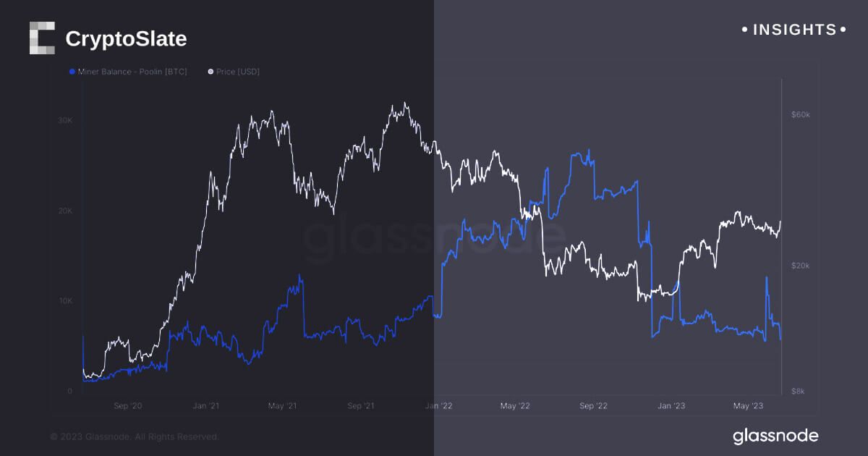Select the Sep '22 x-axis label
The image size is (868, 456).
(594, 406)
